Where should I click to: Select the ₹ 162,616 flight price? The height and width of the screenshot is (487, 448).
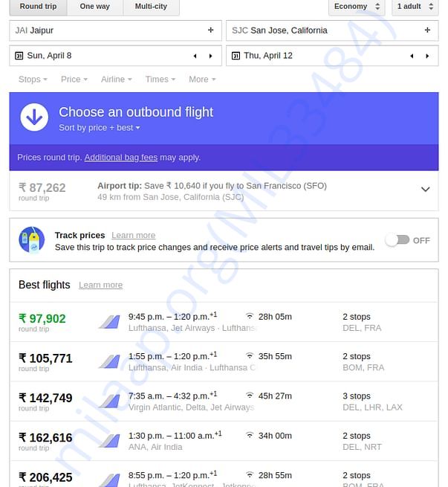pos(45,438)
